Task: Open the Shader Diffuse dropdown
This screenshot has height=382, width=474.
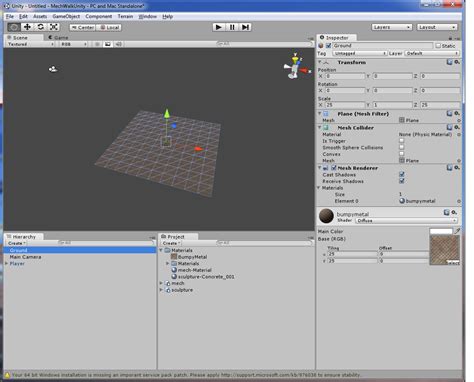Action: (x=406, y=221)
